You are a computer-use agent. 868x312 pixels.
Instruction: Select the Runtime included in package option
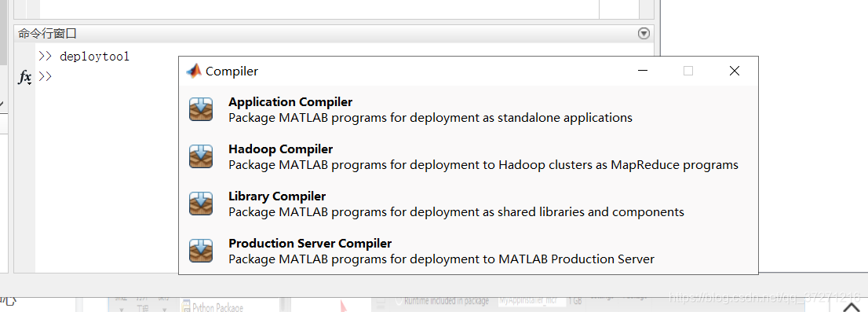[x=442, y=301]
